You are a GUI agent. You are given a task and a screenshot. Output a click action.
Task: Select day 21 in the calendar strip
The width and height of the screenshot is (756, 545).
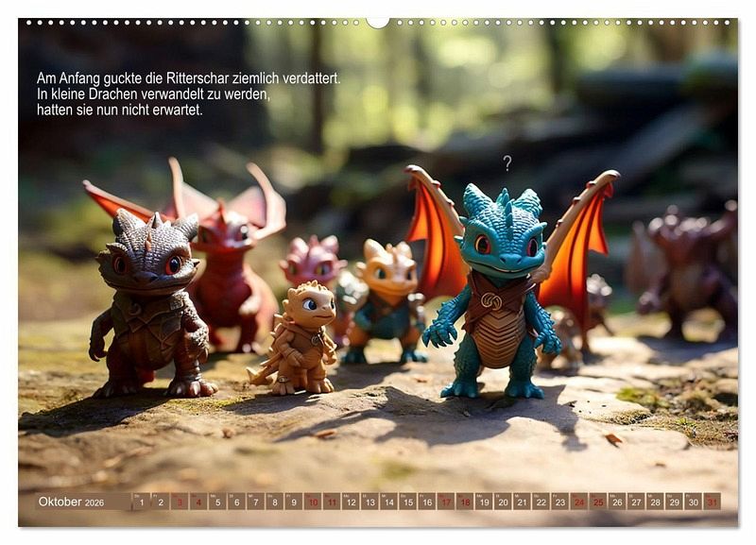(x=523, y=502)
